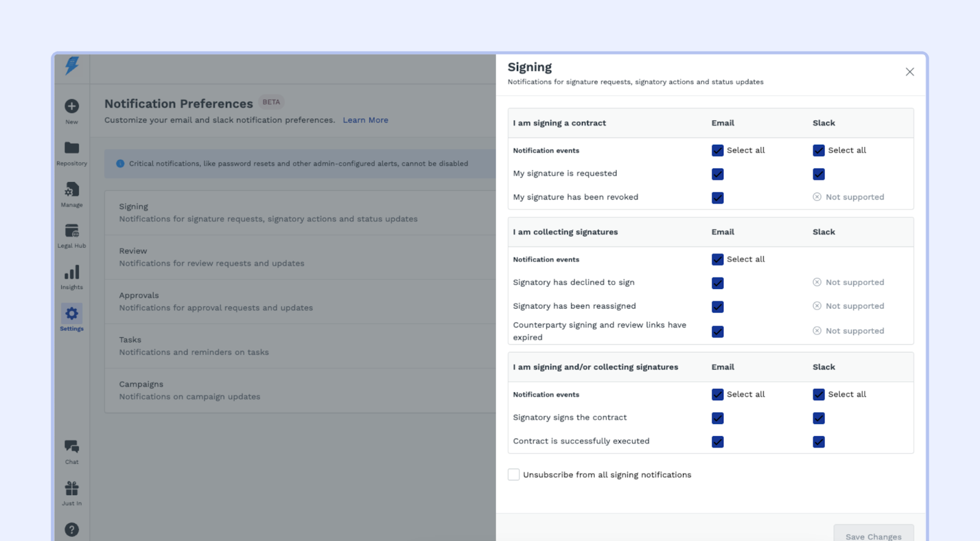Open the Insights bar chart icon
The width and height of the screenshot is (980, 541).
coord(72,273)
